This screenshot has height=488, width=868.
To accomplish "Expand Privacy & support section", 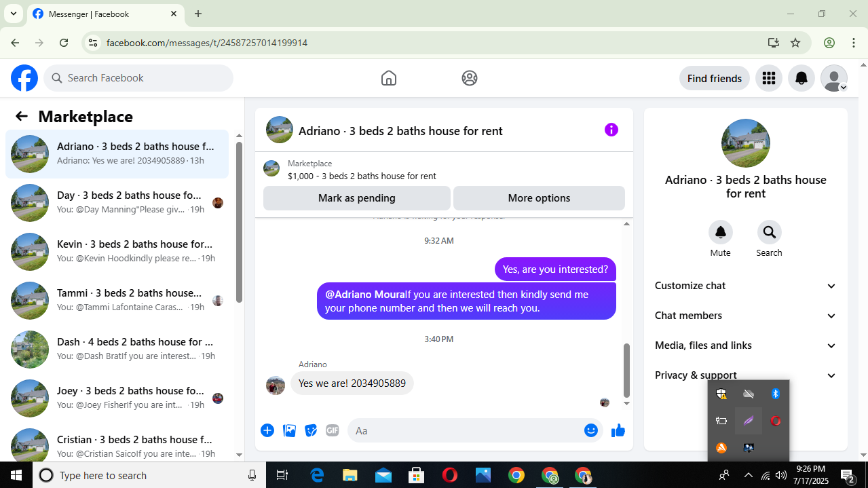I will click(745, 375).
